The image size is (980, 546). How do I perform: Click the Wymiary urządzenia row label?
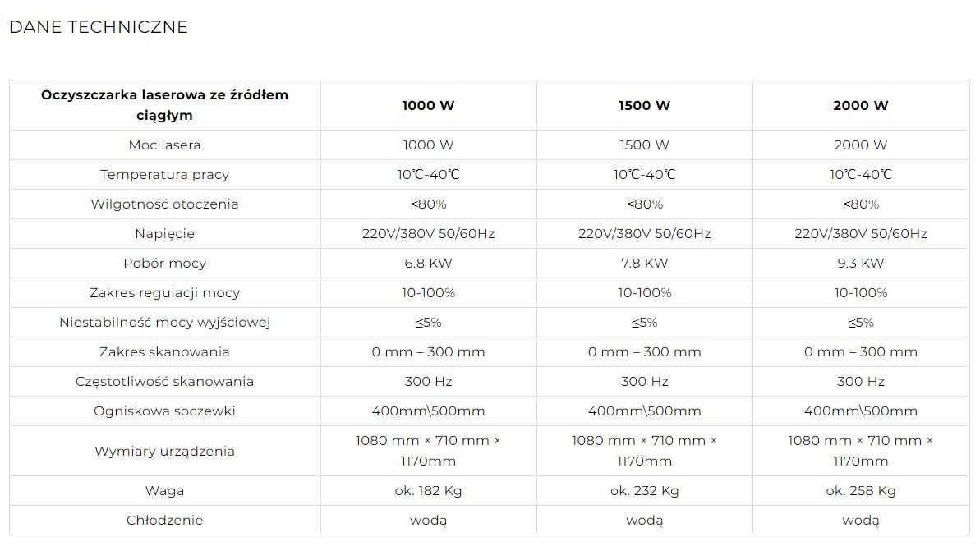[x=164, y=451]
